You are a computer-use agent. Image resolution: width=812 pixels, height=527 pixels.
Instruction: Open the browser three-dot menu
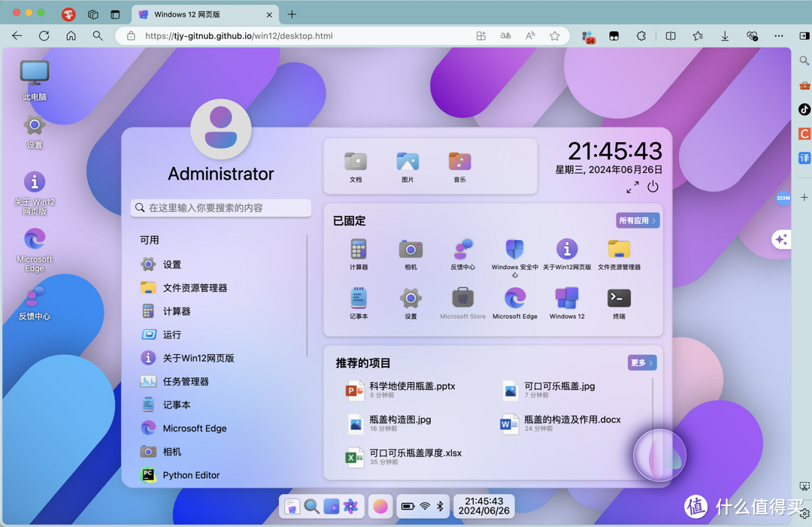tap(779, 36)
